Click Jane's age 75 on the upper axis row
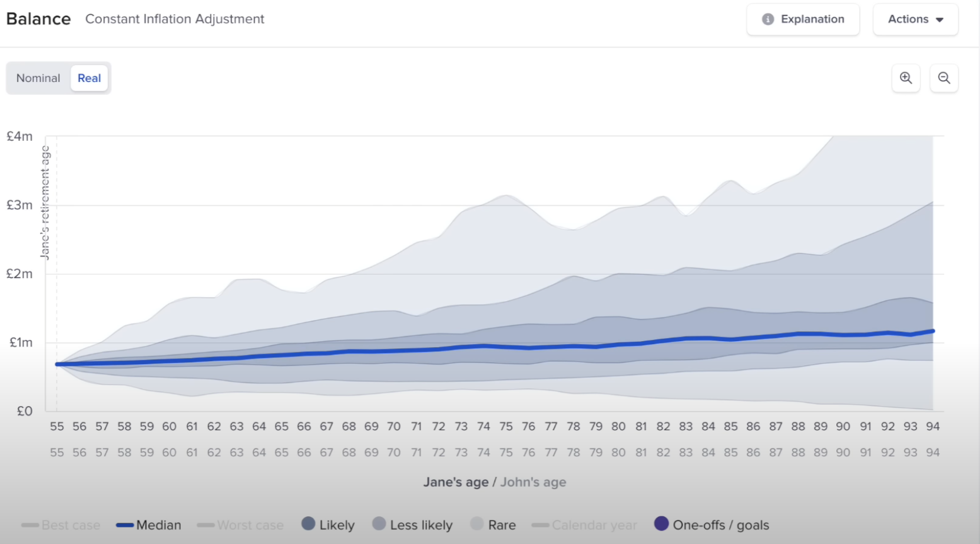This screenshot has height=544, width=980. pyautogui.click(x=506, y=426)
